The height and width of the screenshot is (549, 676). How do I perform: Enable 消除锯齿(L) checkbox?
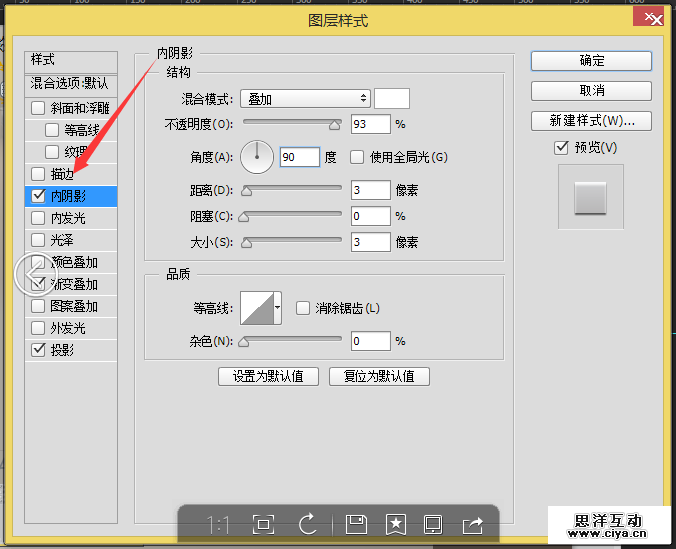(x=303, y=308)
